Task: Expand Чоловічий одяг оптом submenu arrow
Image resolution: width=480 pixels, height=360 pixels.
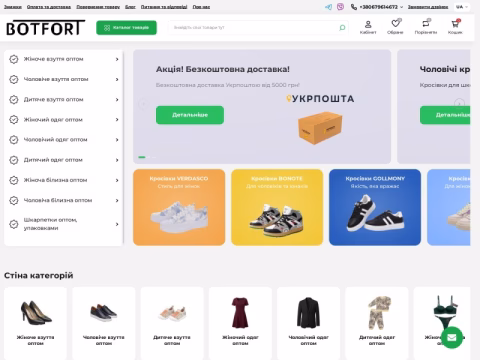Action: [x=117, y=140]
